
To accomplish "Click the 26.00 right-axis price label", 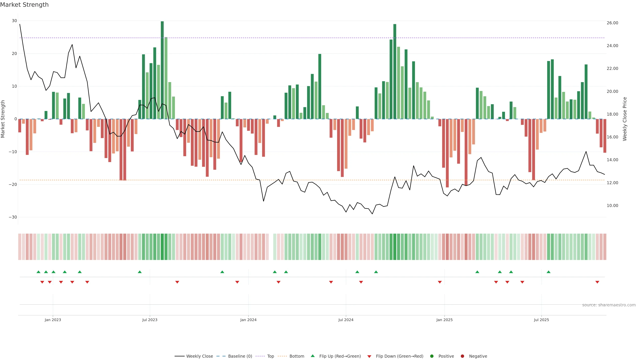I will [612, 23].
